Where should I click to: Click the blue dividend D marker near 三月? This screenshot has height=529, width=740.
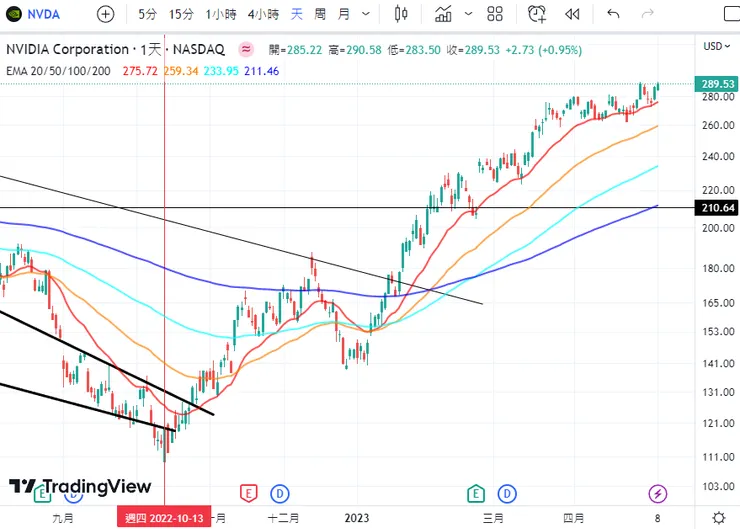point(507,494)
